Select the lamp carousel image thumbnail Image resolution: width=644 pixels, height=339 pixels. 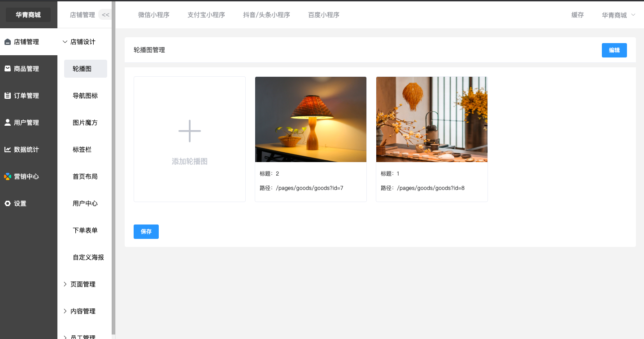311,119
